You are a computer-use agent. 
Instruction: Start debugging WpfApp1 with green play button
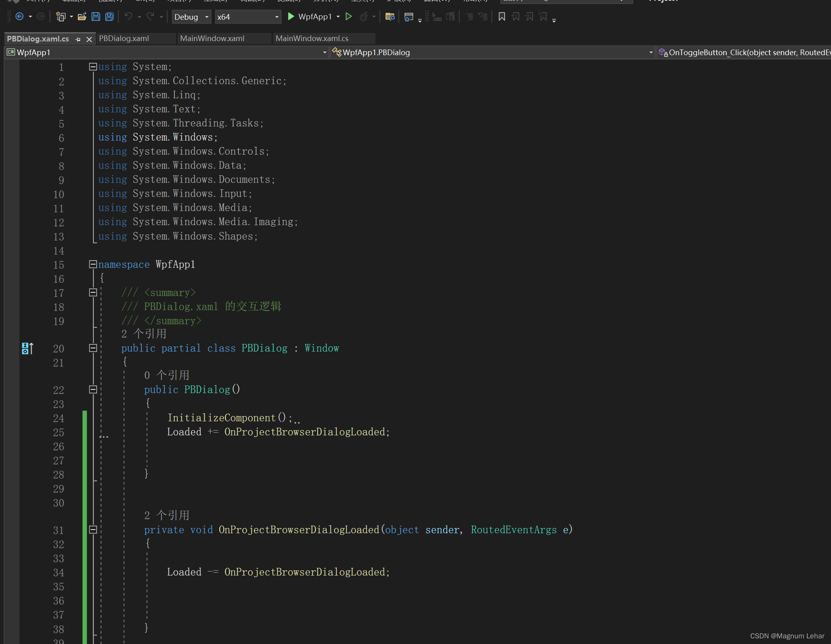291,17
